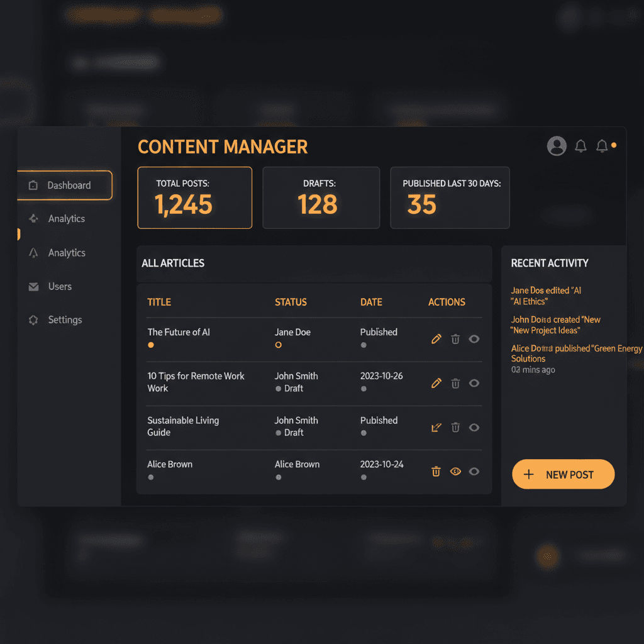Image resolution: width=644 pixels, height=644 pixels.
Task: Go to Users in the sidebar
Action: click(60, 287)
